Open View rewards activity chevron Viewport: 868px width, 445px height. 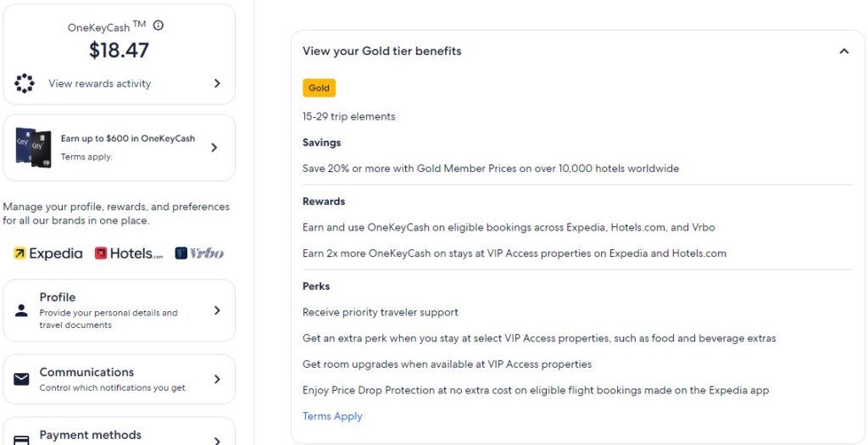click(217, 83)
